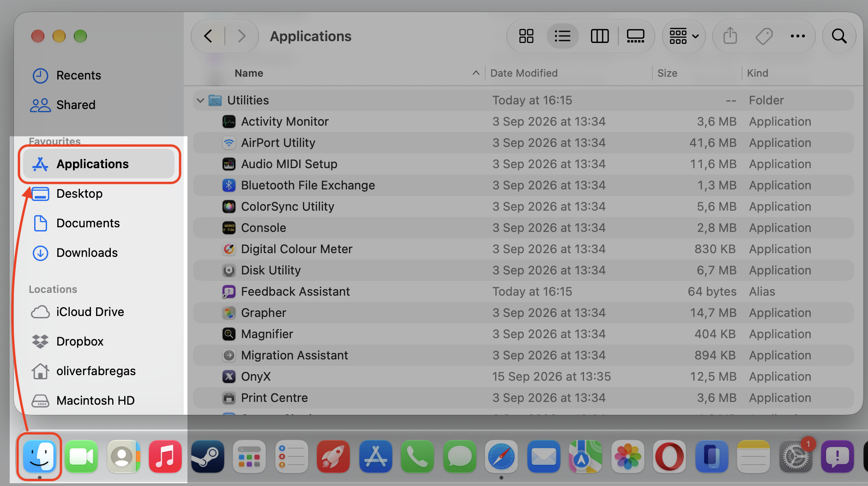Switch to gallery view
868x486 pixels.
click(x=636, y=36)
